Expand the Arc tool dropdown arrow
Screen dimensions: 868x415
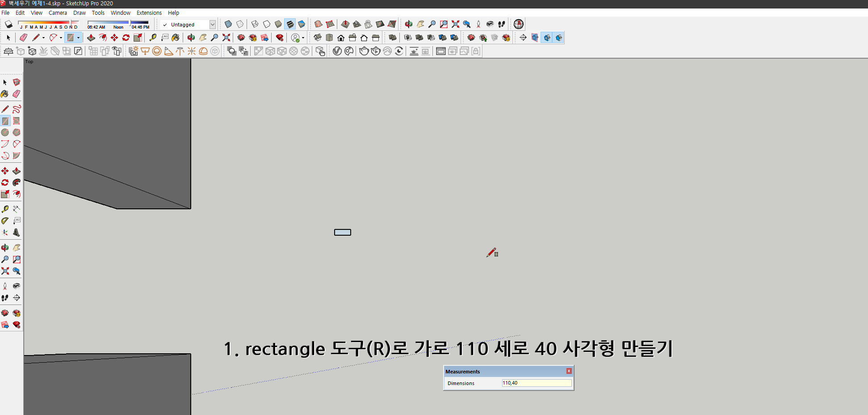pos(61,38)
